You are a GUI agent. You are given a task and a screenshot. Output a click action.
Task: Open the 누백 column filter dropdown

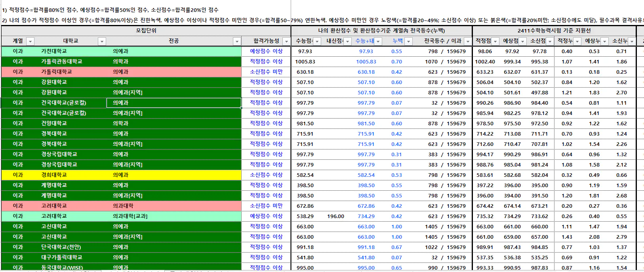coord(409,41)
